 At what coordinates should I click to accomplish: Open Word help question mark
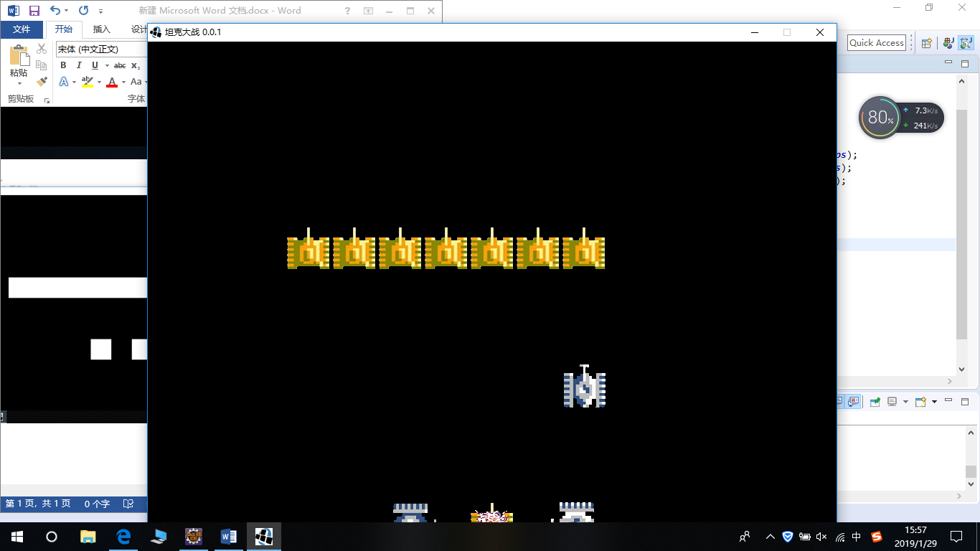point(348,11)
